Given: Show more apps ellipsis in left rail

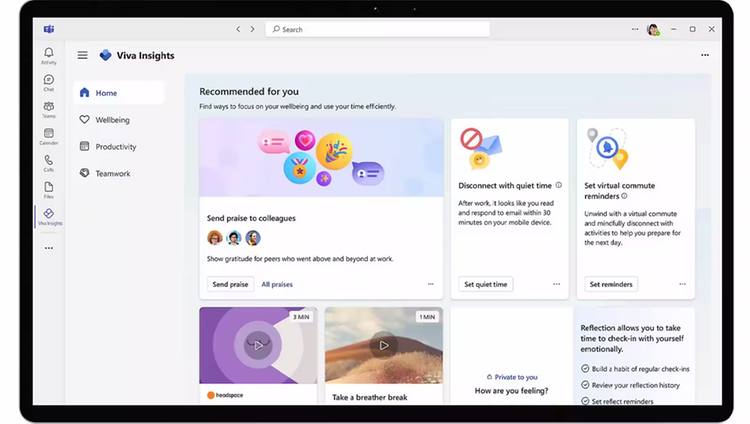Looking at the screenshot, I should (49, 248).
